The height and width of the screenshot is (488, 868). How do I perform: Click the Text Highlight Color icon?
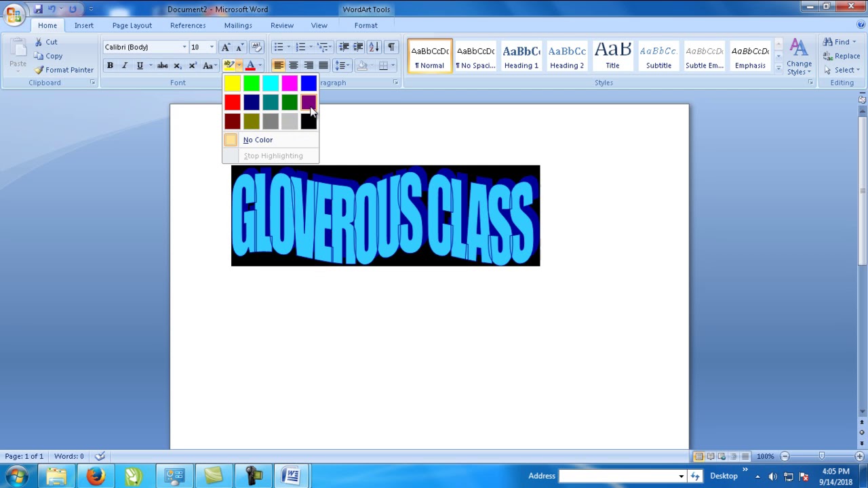pos(229,66)
